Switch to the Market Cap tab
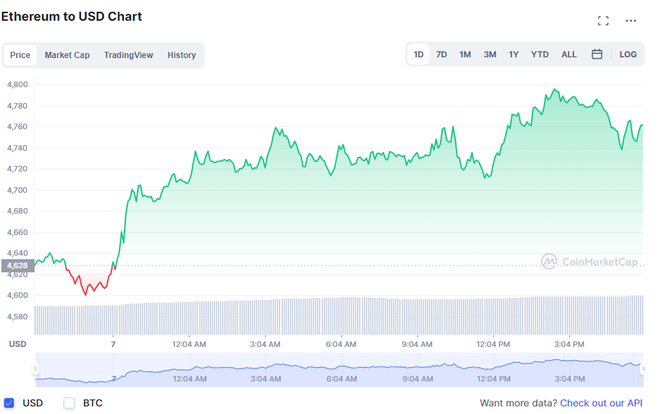This screenshot has height=414, width=660. pos(67,55)
